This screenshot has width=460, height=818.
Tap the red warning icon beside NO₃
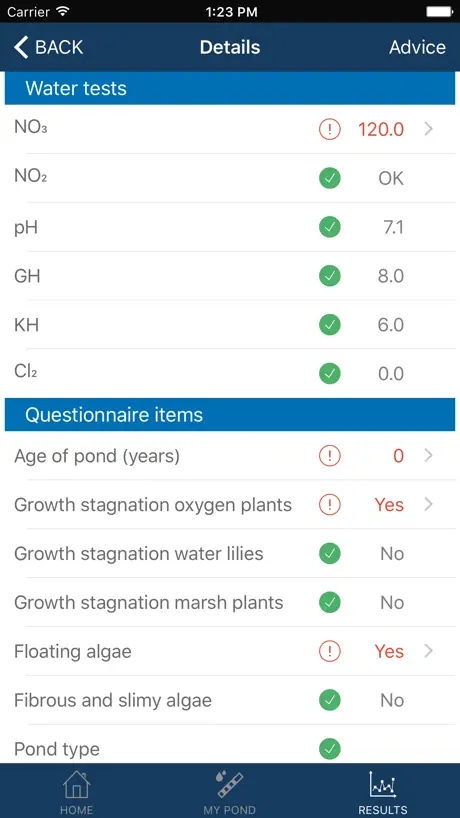330,129
